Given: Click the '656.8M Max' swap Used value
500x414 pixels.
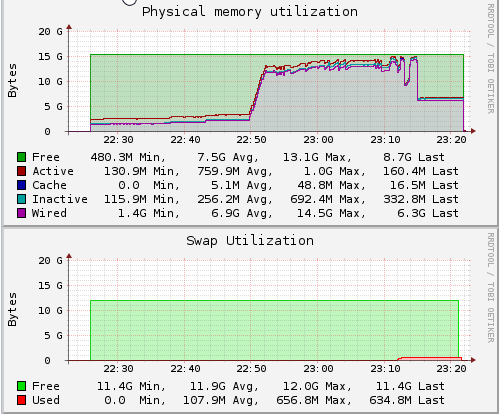Looking at the screenshot, I should 314,400.
